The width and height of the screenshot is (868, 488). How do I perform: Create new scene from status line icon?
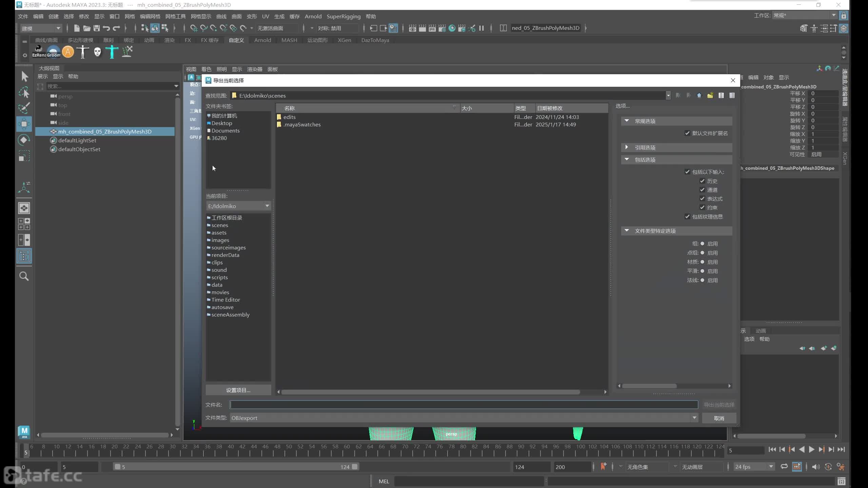pos(77,28)
